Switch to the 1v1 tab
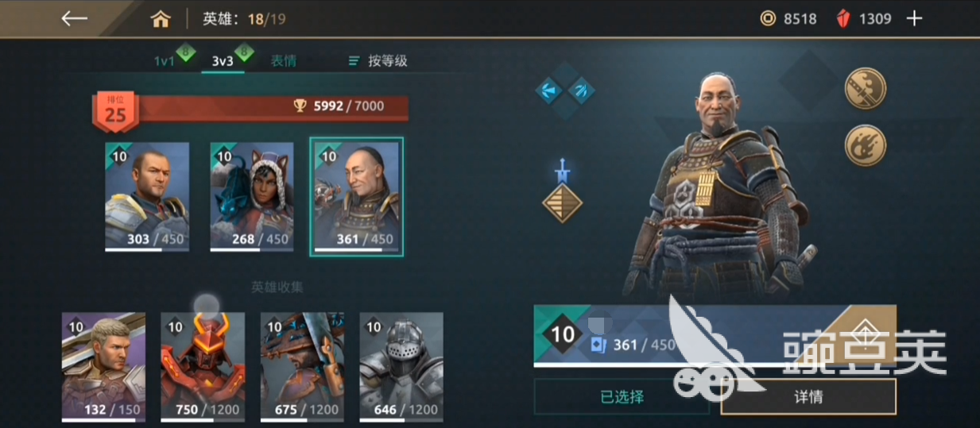Screen dimensions: 980x428 [x=165, y=60]
